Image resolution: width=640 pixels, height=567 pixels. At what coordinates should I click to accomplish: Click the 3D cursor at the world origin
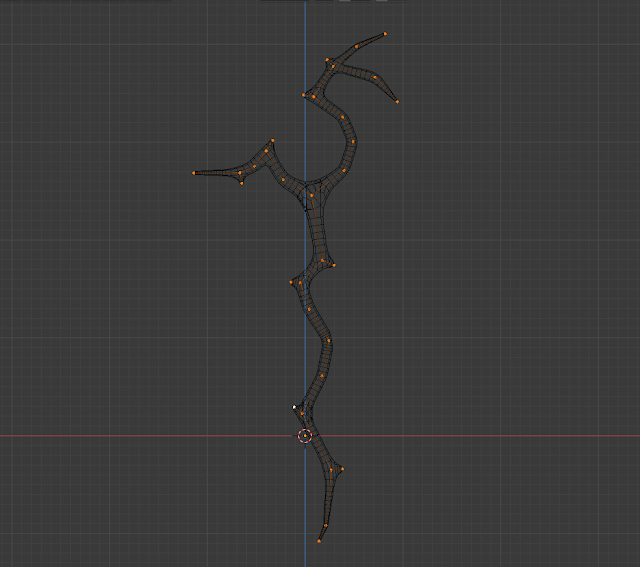[305, 436]
